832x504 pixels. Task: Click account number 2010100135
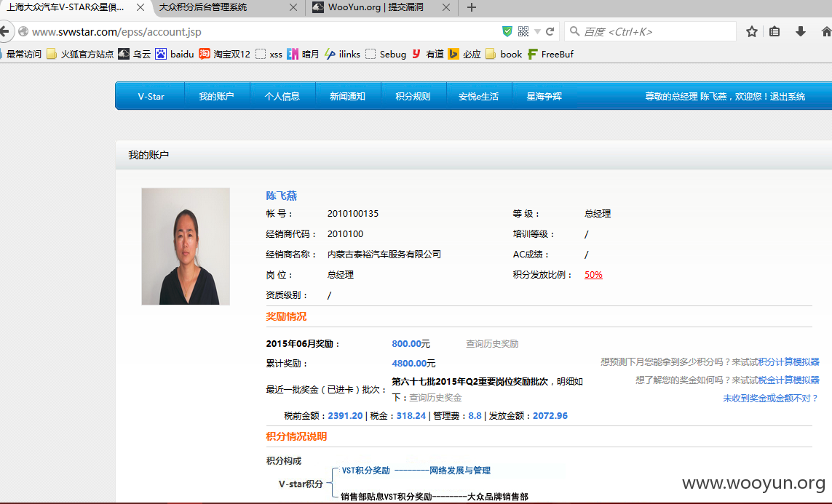pos(353,214)
